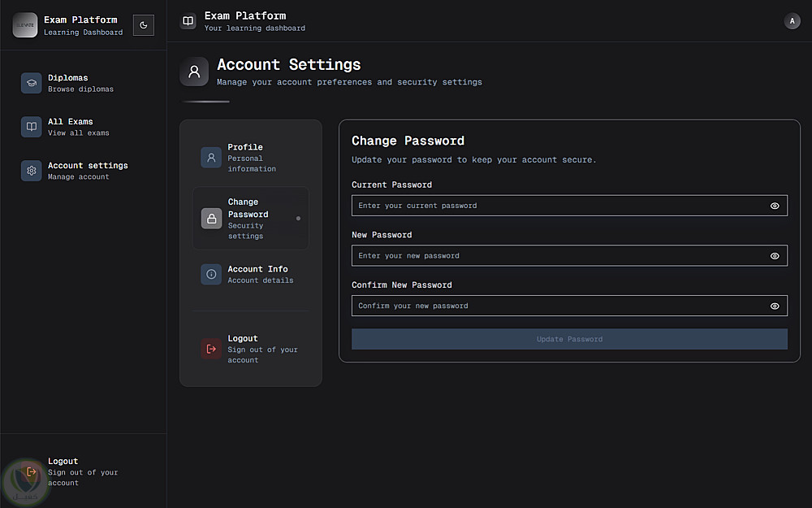Screen dimensions: 812x508
Task: Show the current password with eye icon
Action: point(775,206)
